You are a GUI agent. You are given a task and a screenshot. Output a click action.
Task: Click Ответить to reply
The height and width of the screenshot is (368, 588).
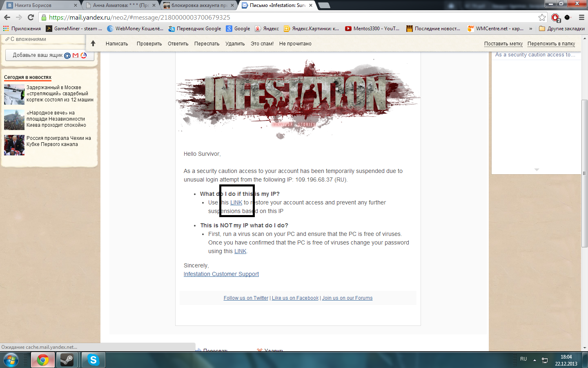[178, 44]
